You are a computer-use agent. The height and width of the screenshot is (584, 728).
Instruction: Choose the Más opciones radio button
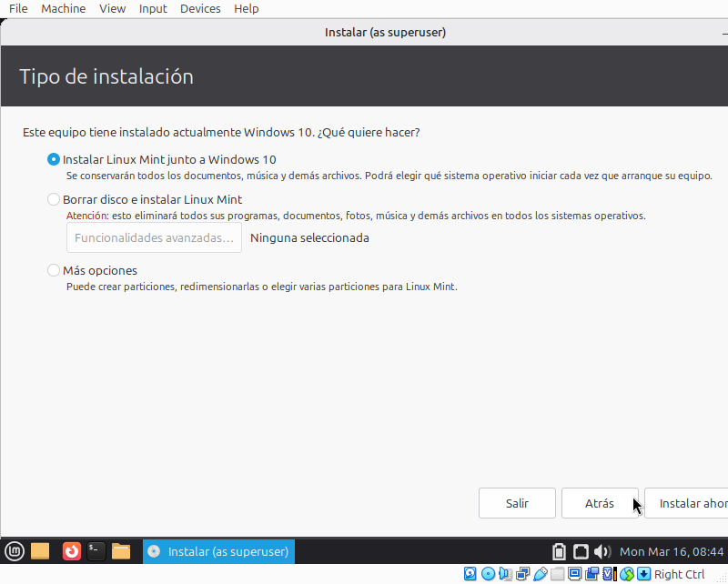pyautogui.click(x=54, y=270)
